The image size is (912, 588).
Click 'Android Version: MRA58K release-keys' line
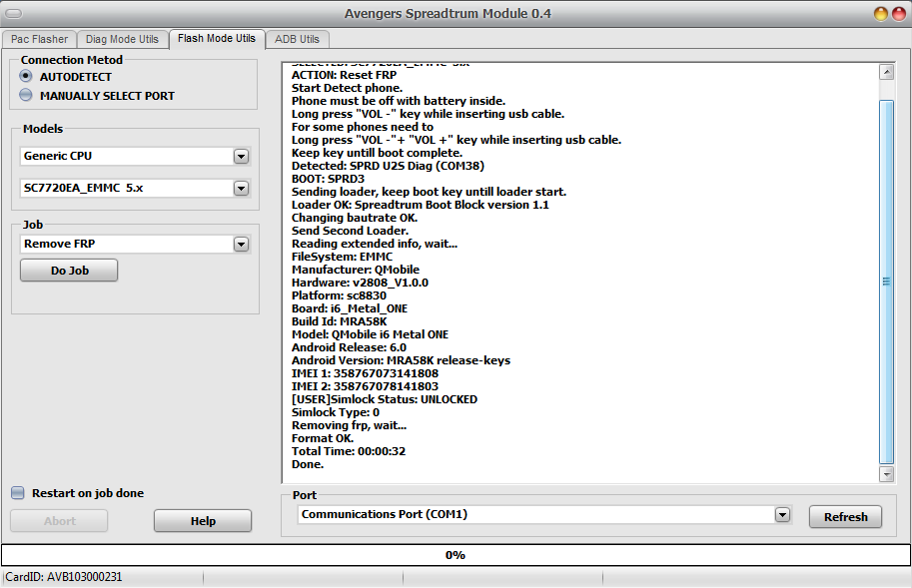click(x=401, y=360)
